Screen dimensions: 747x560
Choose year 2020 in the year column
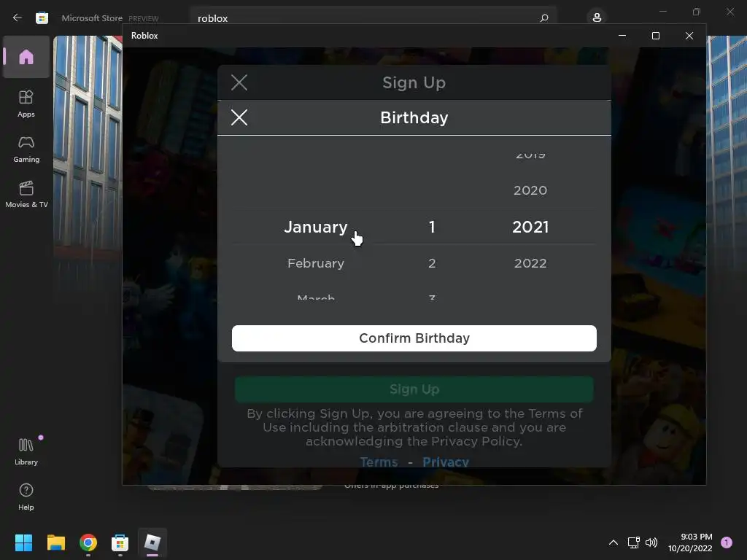click(x=530, y=190)
